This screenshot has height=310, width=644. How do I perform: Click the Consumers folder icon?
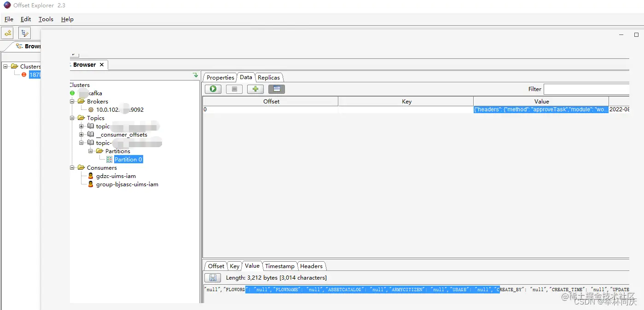pyautogui.click(x=81, y=168)
